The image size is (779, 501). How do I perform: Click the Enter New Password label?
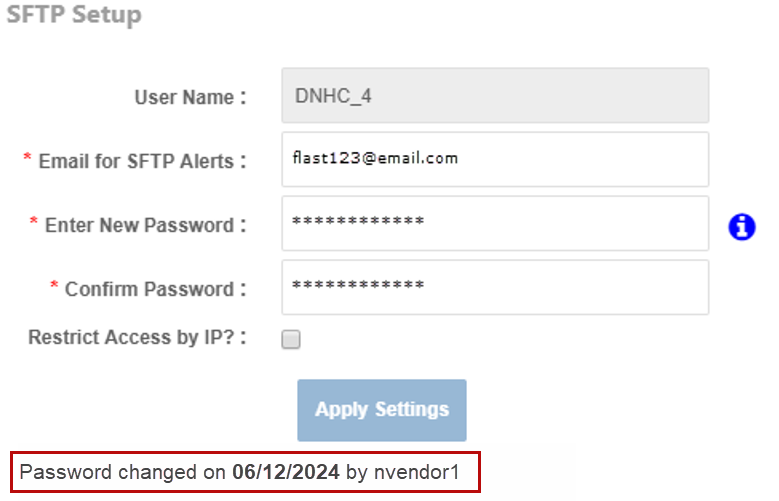[145, 225]
